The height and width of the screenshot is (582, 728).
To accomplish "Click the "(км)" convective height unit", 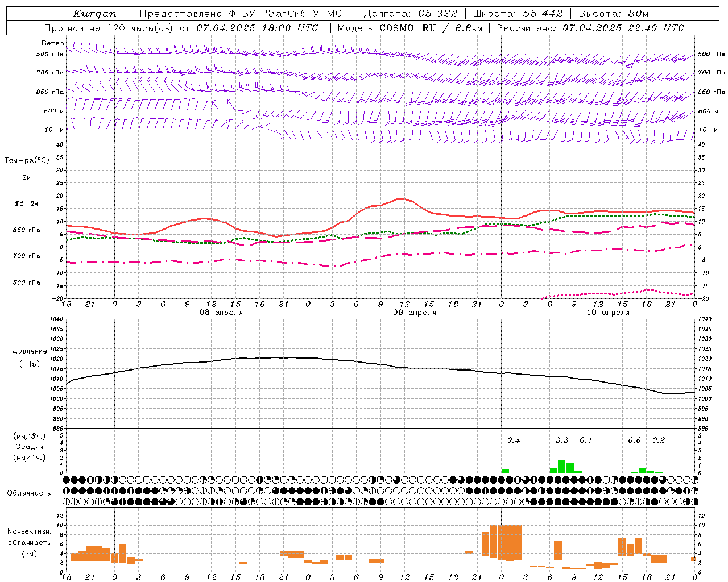I will [x=30, y=553].
